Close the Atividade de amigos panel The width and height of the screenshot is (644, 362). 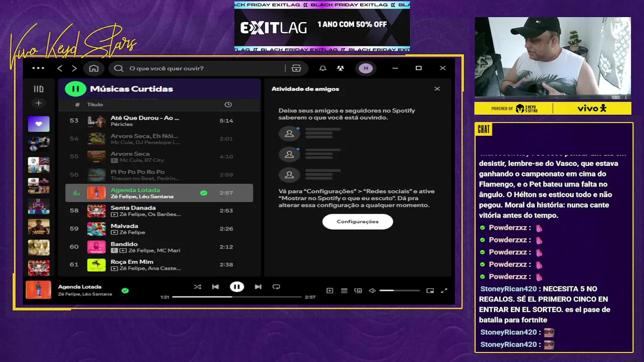coord(437,88)
